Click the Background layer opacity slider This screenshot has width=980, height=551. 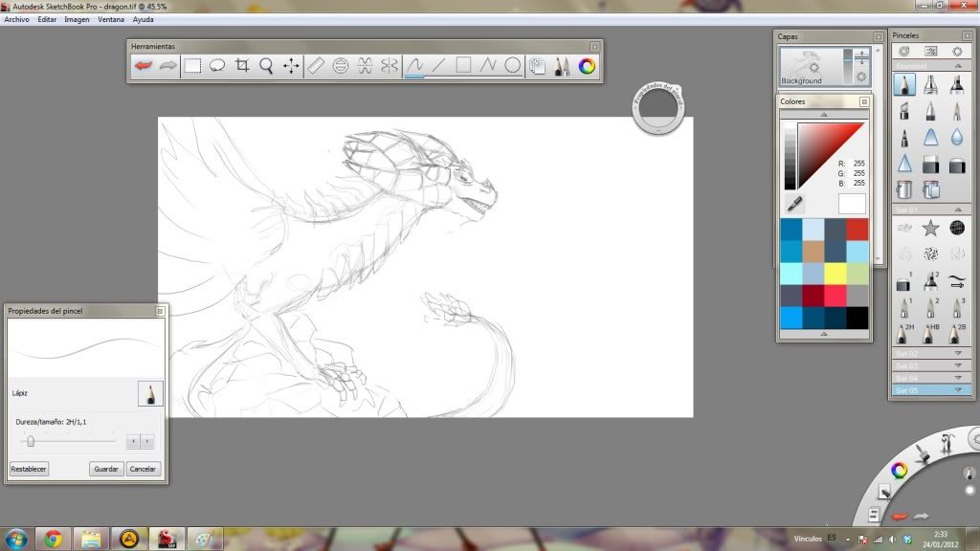pos(848,66)
